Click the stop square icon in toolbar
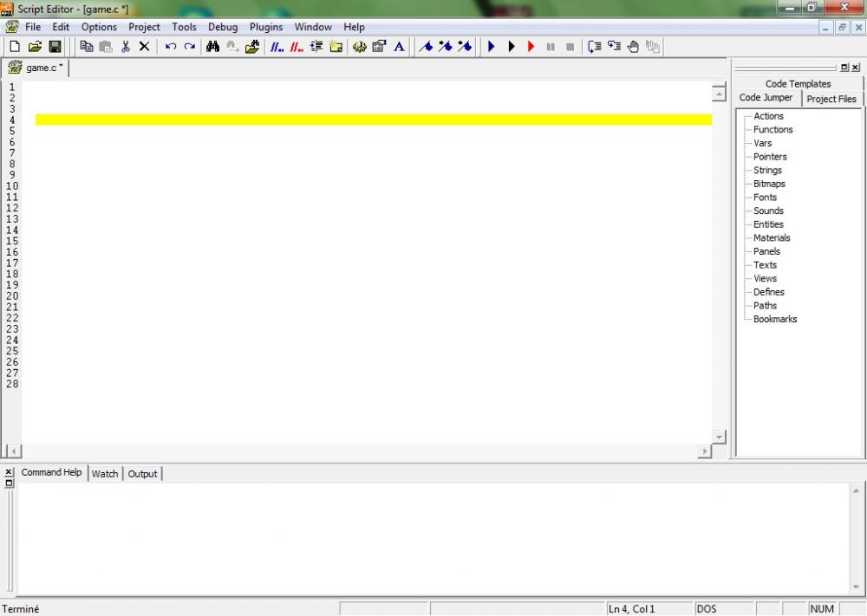This screenshot has width=867, height=616. (x=570, y=47)
